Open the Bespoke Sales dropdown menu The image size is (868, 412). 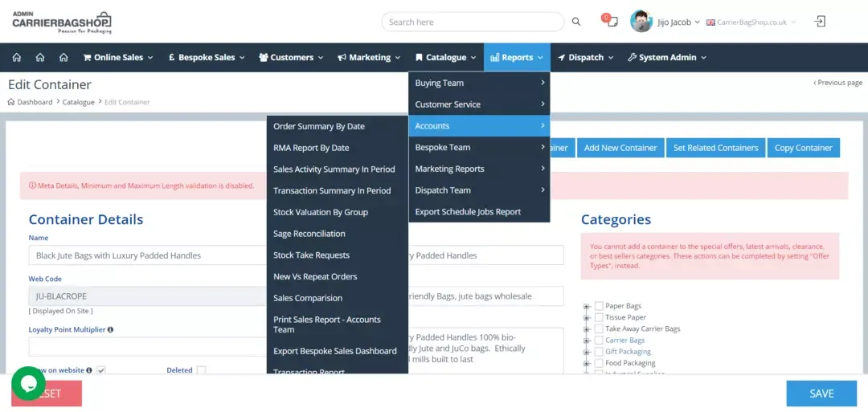[x=207, y=57]
